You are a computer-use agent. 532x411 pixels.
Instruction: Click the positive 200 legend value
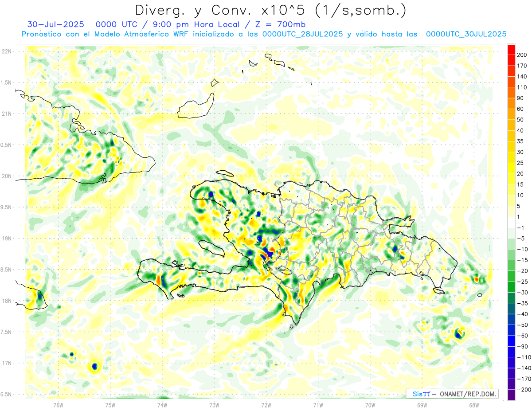522,55
